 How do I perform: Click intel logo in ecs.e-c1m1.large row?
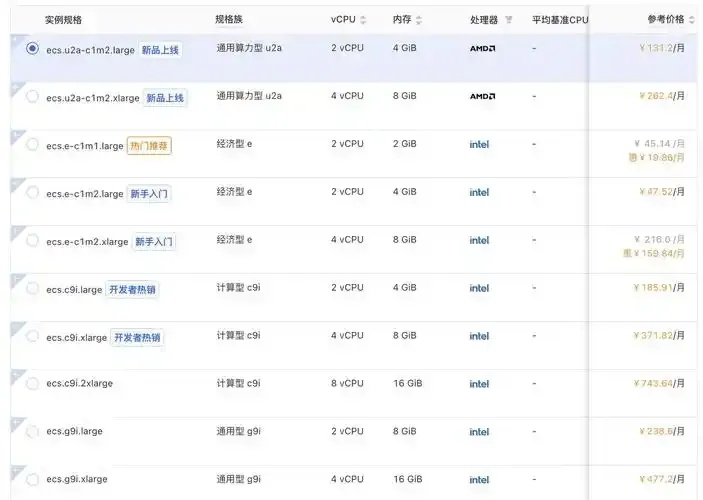[x=479, y=144]
